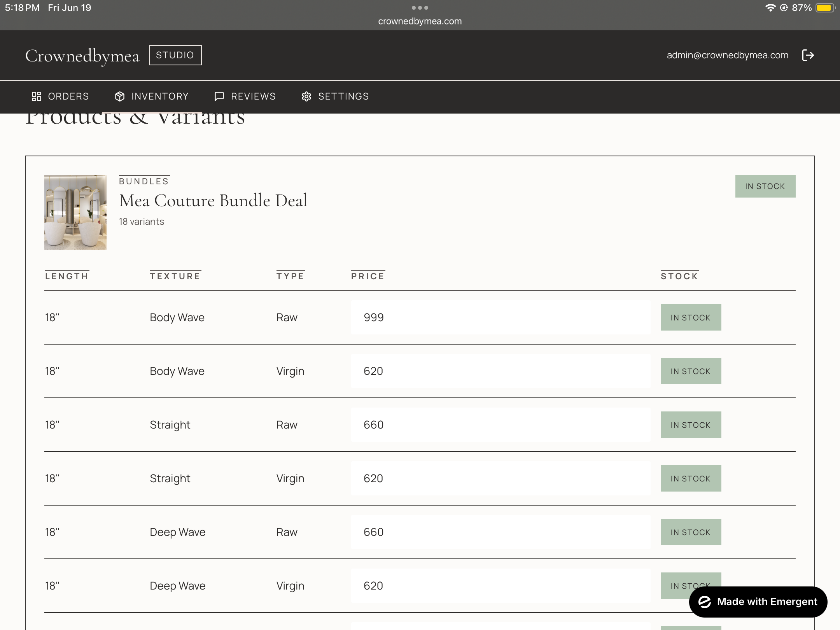
Task: Click the Mea Couture Bundle Deal title
Action: (x=213, y=201)
